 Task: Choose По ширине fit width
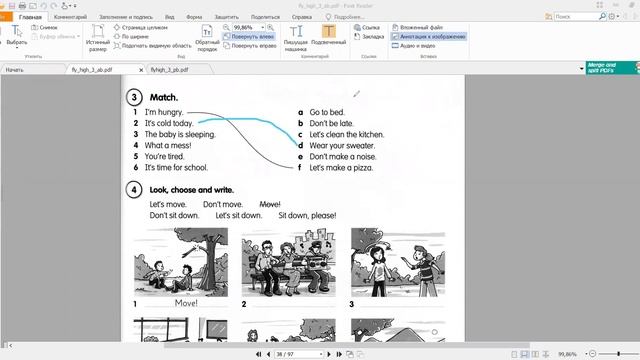point(131,36)
